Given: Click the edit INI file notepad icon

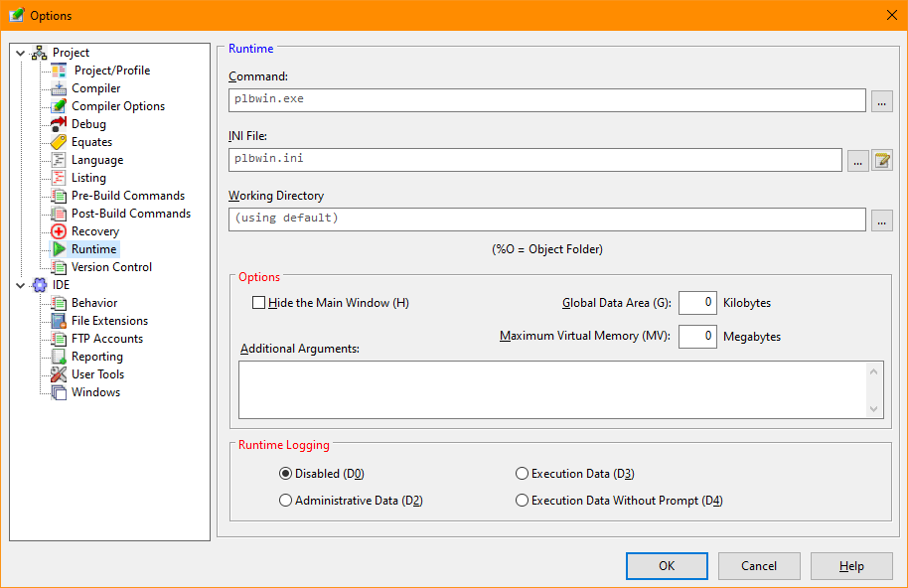Looking at the screenshot, I should pyautogui.click(x=881, y=161).
